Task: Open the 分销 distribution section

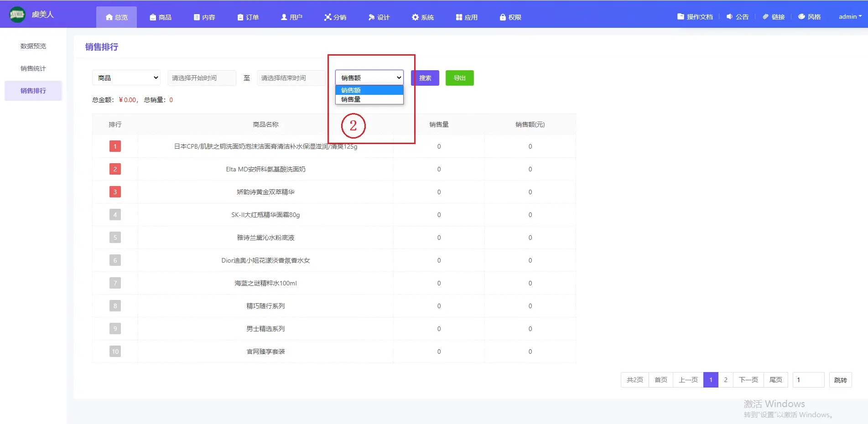Action: click(335, 17)
